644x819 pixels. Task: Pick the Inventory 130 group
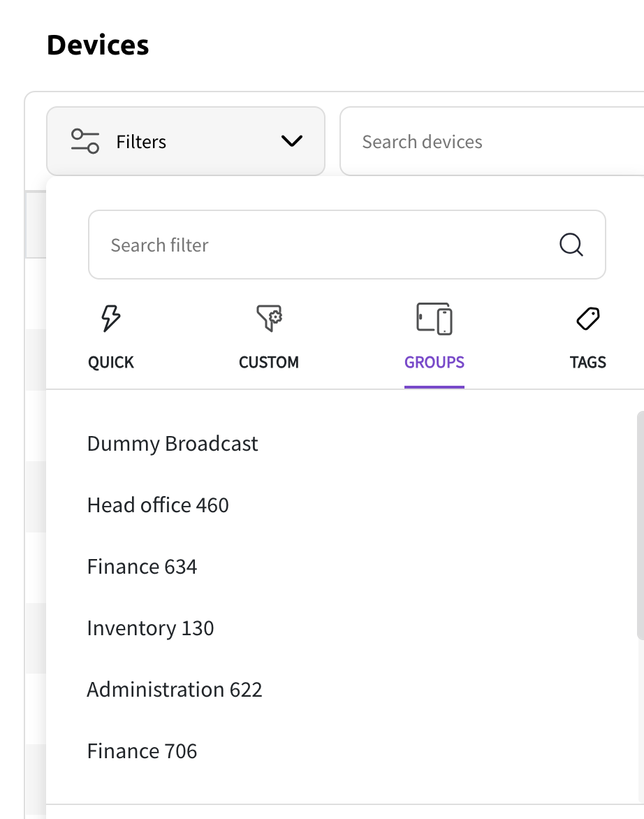click(150, 628)
